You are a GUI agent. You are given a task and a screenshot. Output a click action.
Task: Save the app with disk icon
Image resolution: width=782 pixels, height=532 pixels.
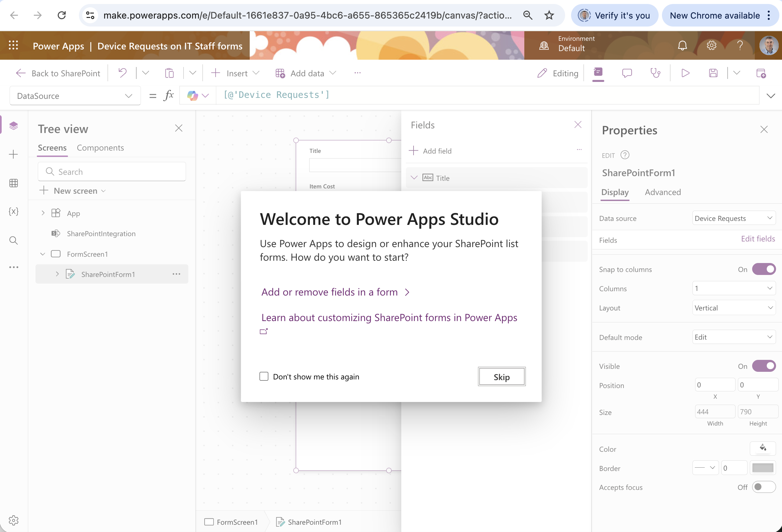[713, 73]
